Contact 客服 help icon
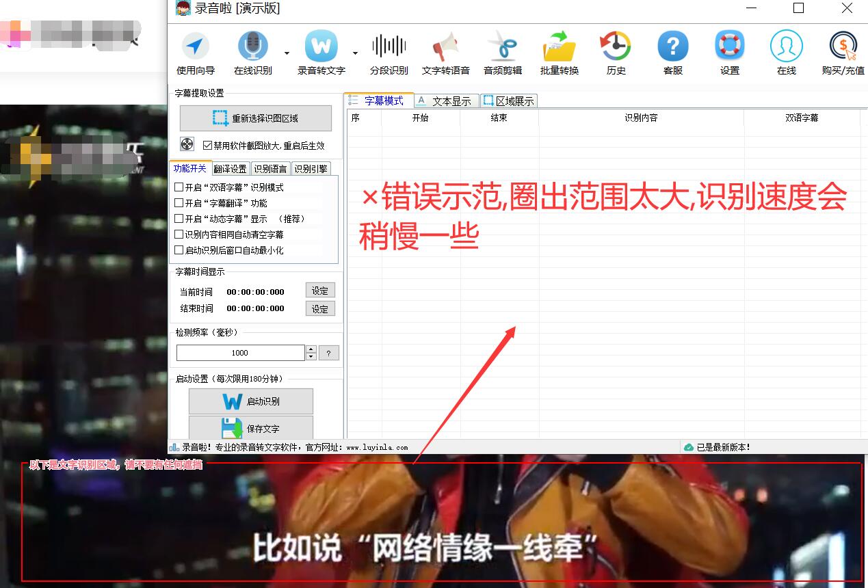This screenshot has height=588, width=868. point(673,47)
